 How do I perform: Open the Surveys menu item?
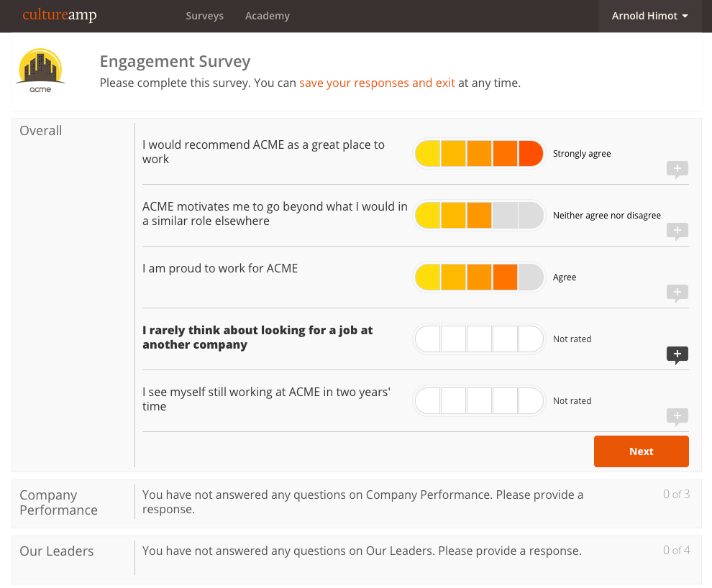(x=204, y=16)
